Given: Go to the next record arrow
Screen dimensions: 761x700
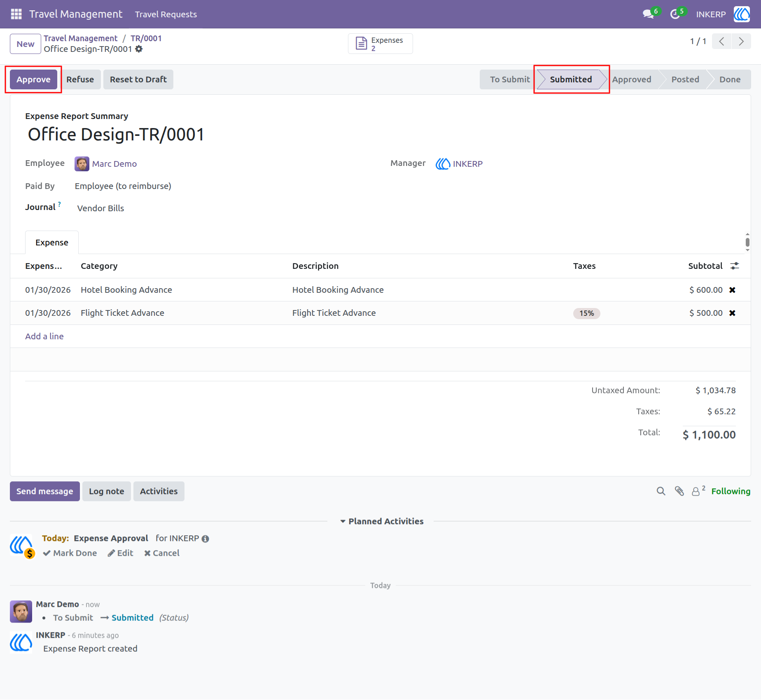Looking at the screenshot, I should pyautogui.click(x=741, y=41).
